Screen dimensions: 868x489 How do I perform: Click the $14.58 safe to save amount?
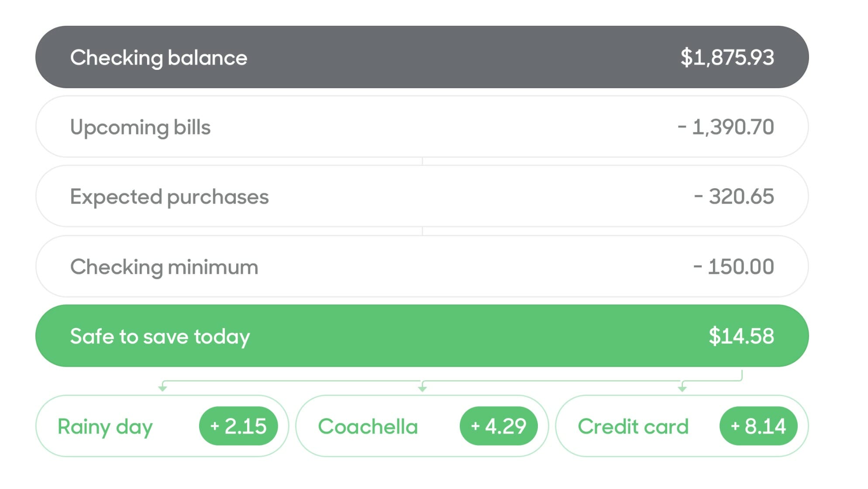(741, 336)
